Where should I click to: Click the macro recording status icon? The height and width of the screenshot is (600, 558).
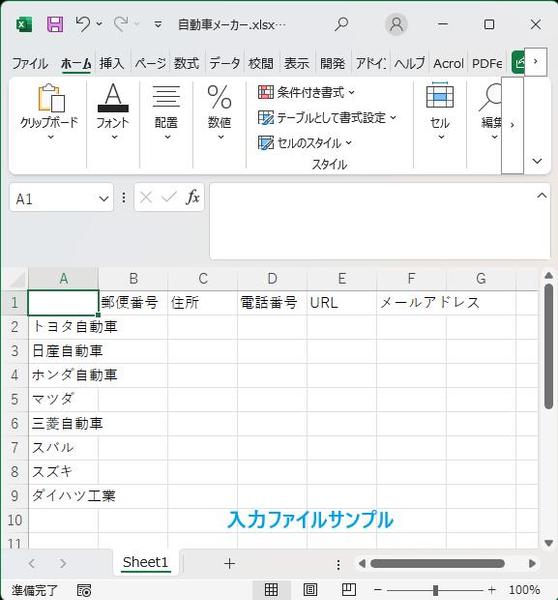coord(84,590)
